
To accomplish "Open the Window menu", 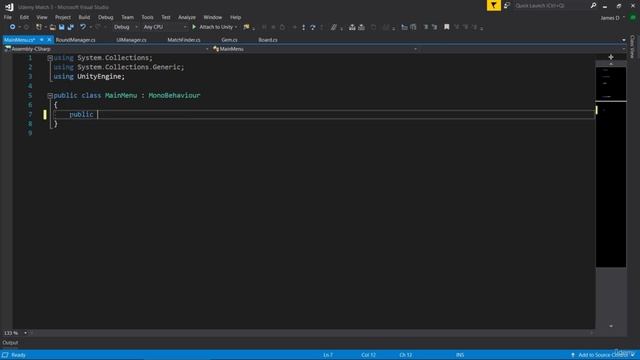I will pyautogui.click(x=213, y=17).
